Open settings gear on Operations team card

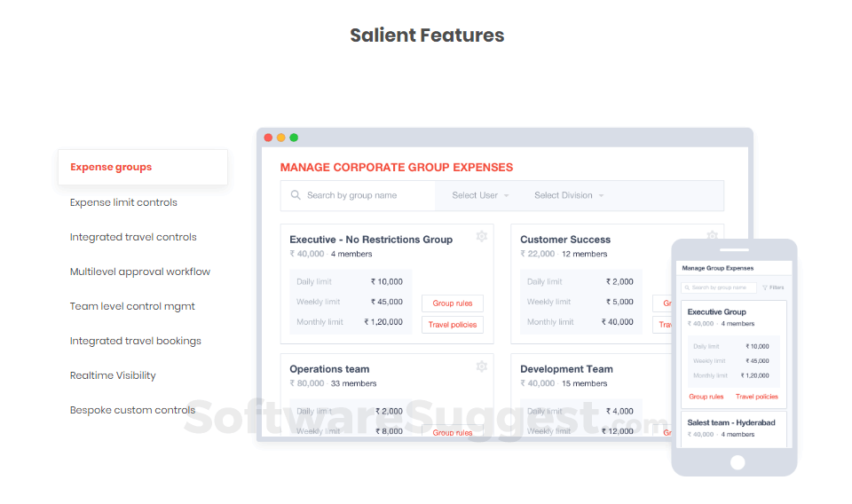482,366
